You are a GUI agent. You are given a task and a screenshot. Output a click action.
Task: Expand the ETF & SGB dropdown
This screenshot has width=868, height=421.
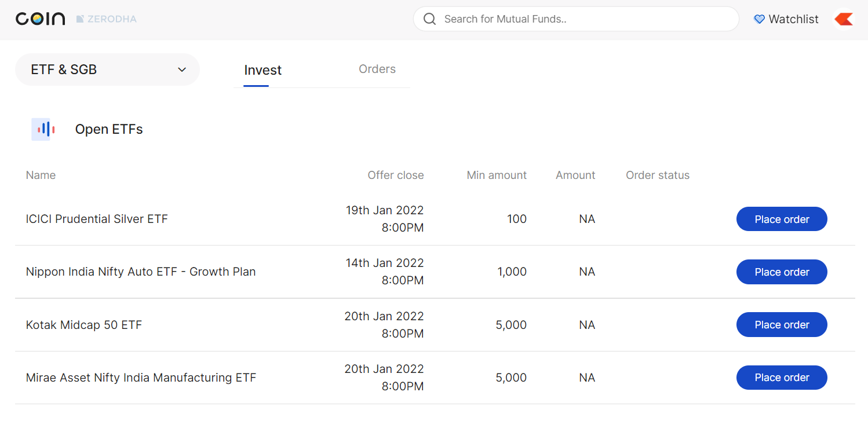tap(107, 69)
